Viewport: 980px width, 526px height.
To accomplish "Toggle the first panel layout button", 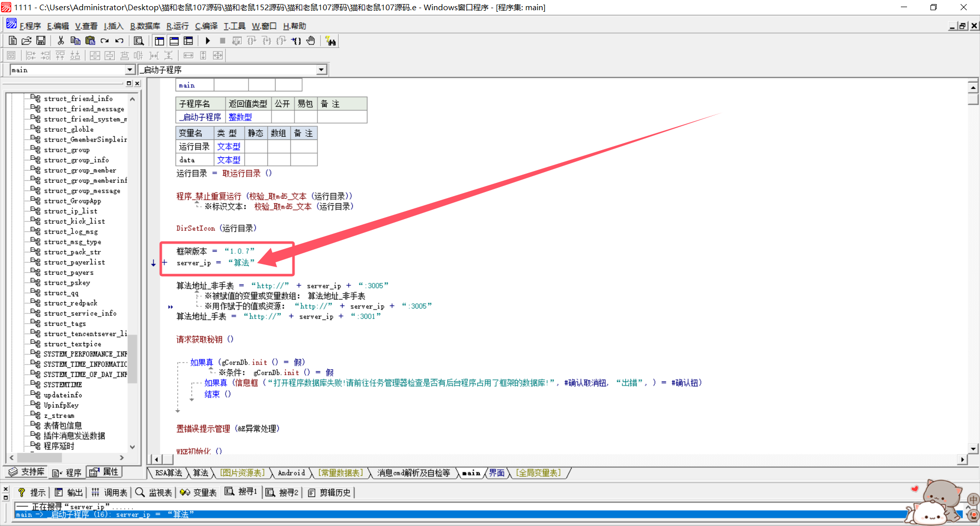I will (x=159, y=41).
